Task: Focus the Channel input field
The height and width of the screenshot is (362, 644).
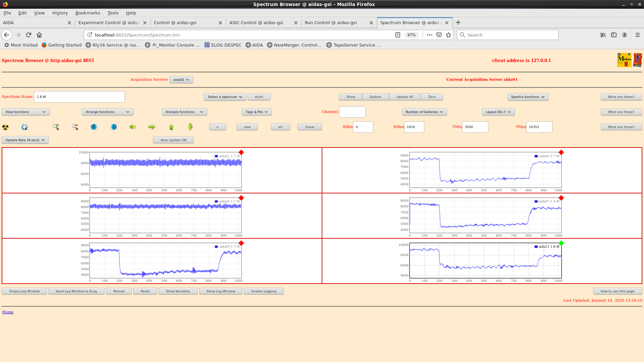Action: click(352, 112)
